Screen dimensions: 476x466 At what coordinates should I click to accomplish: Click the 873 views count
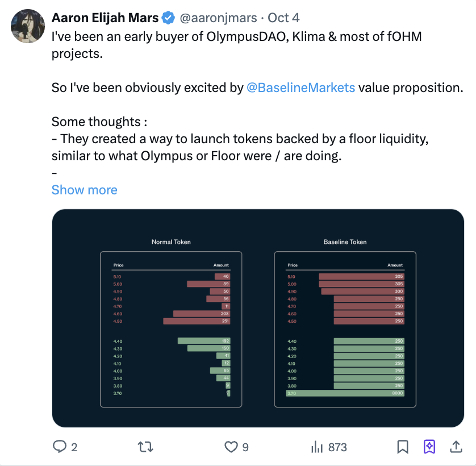click(x=337, y=447)
